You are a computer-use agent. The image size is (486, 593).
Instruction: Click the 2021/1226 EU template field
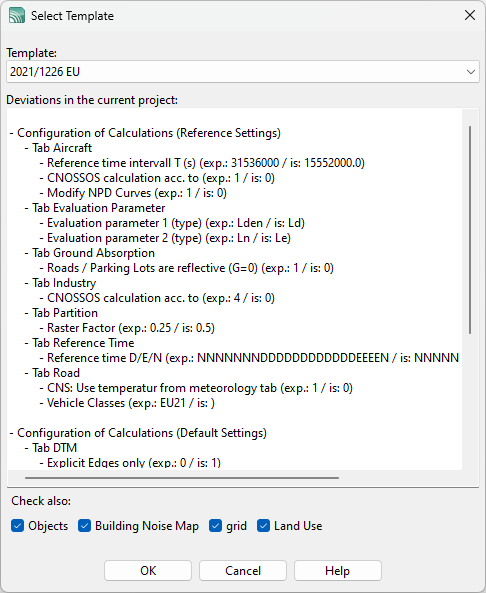pyautogui.click(x=242, y=71)
